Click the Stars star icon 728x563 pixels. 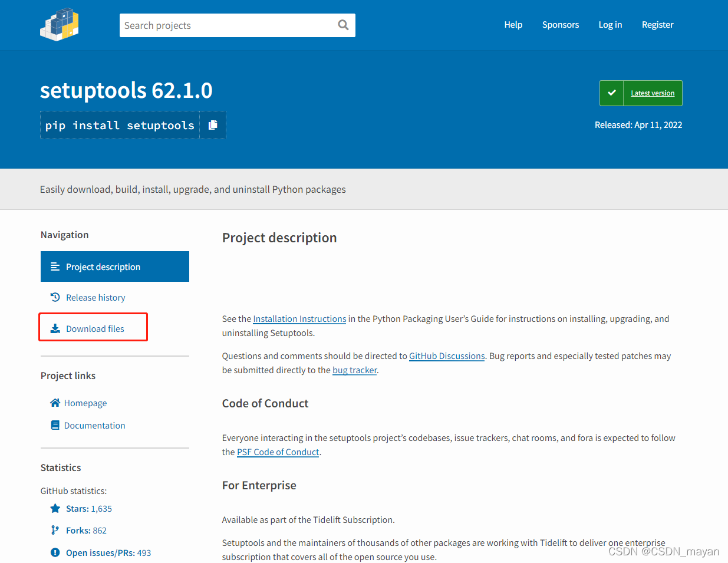point(55,508)
